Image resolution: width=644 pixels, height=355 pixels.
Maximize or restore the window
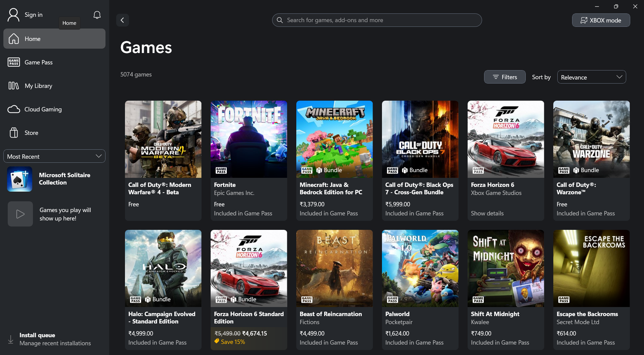point(616,6)
